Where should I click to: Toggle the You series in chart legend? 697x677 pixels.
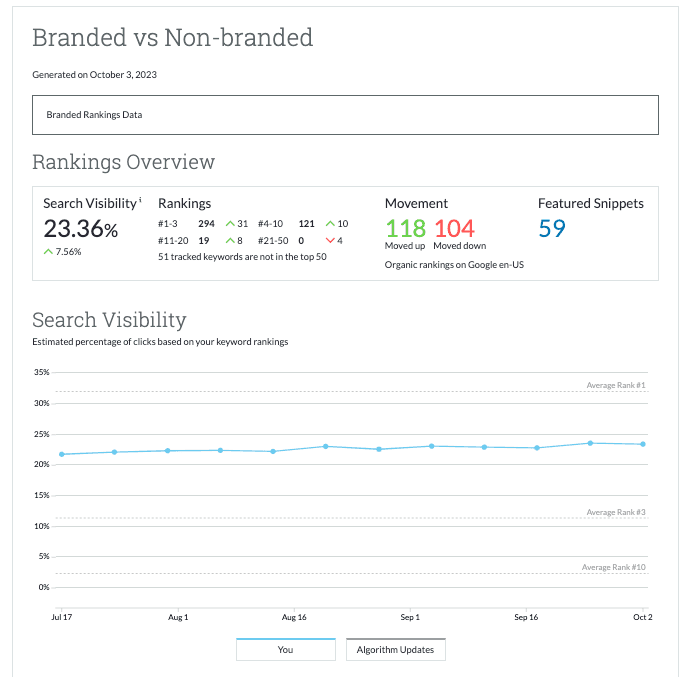point(285,650)
